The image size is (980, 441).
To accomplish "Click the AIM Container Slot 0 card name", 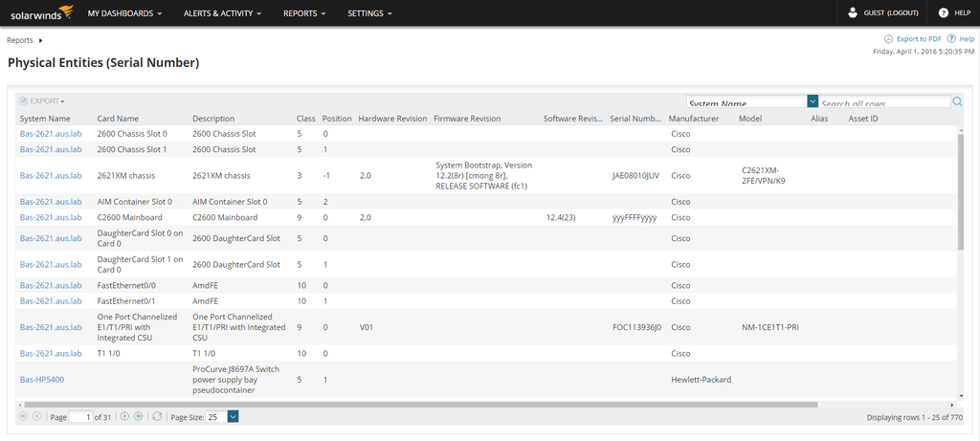I will [134, 202].
